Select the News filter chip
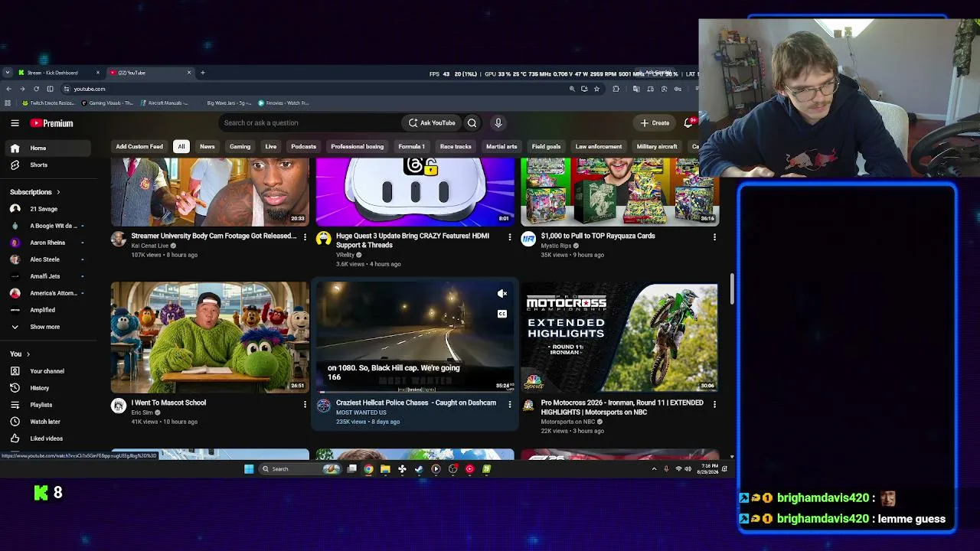980x551 pixels. (x=207, y=146)
